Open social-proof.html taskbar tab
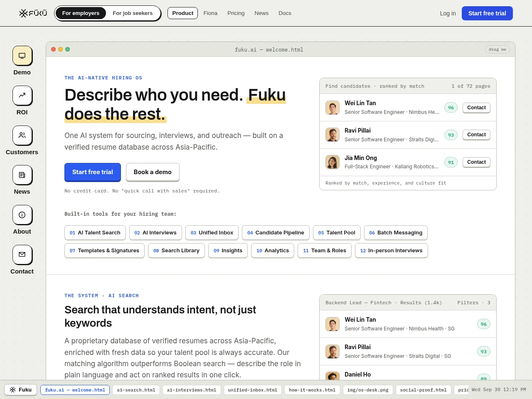This screenshot has height=399, width=532. [x=423, y=390]
